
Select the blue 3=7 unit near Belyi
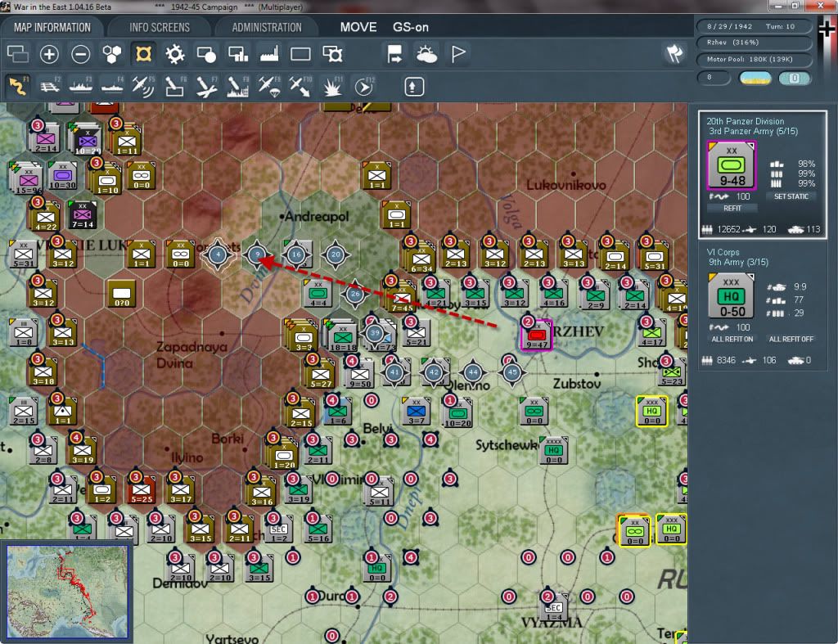click(x=417, y=412)
